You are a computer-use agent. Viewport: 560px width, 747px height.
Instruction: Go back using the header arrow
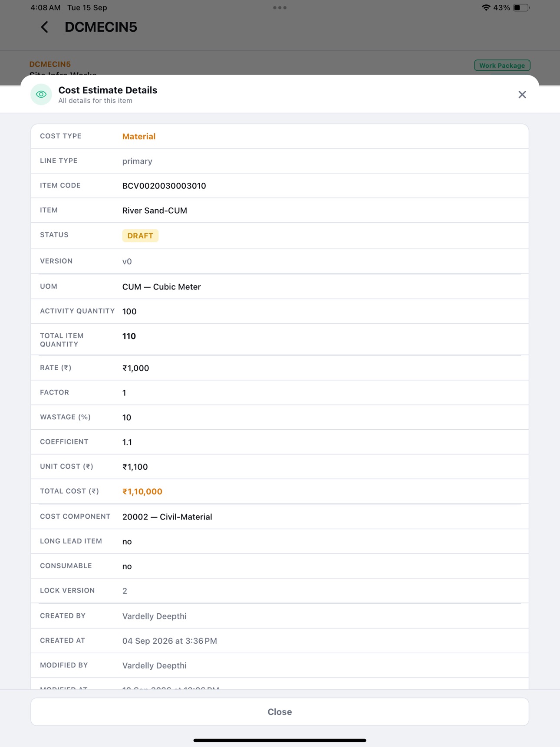click(44, 27)
